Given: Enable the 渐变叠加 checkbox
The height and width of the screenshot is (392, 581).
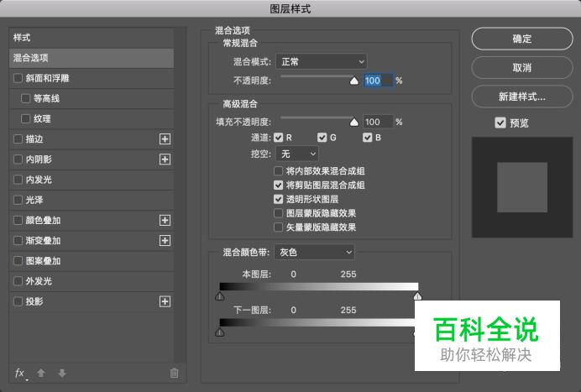Looking at the screenshot, I should (18, 241).
